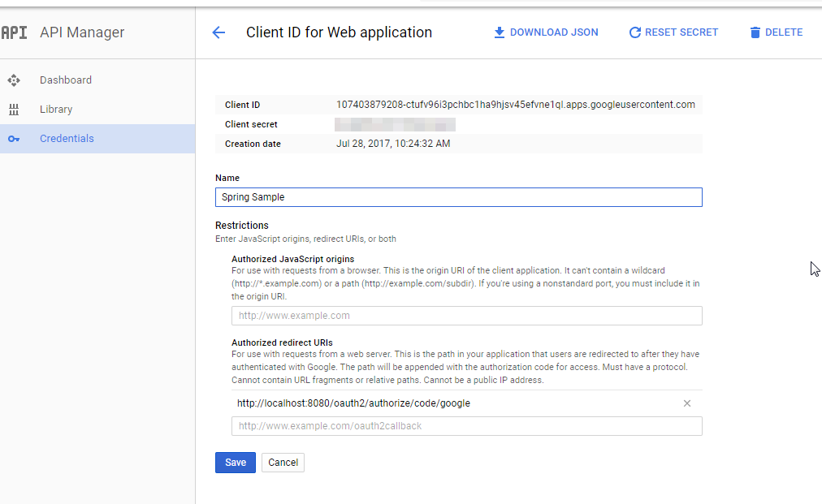Remove the localhost redirect URI with X
Viewport: 822px width, 504px height.
point(686,403)
